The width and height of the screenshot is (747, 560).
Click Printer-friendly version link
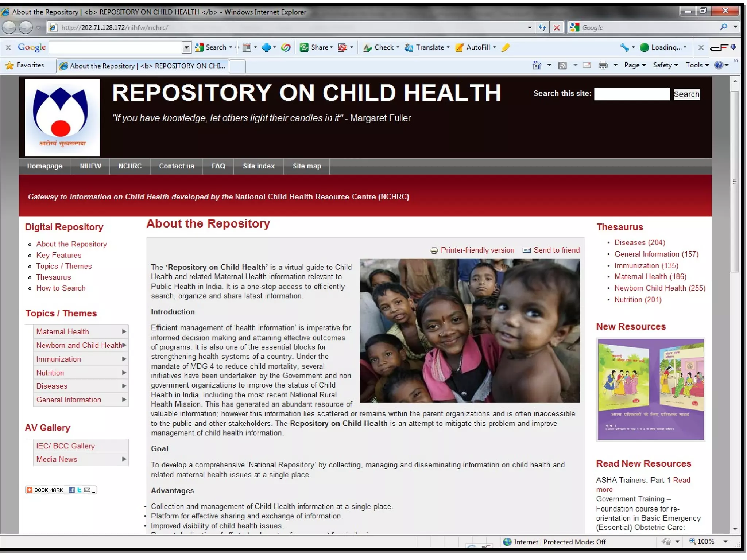(x=477, y=250)
